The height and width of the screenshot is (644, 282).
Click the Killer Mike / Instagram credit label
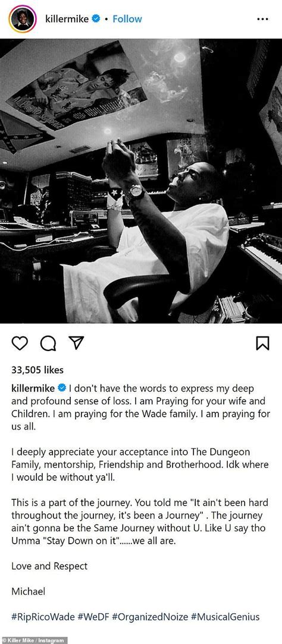tap(33, 640)
